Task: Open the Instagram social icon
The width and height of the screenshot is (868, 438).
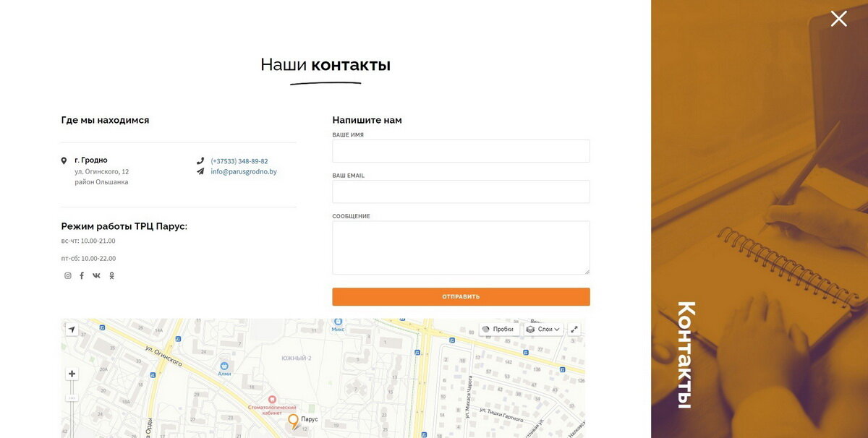Action: point(68,275)
